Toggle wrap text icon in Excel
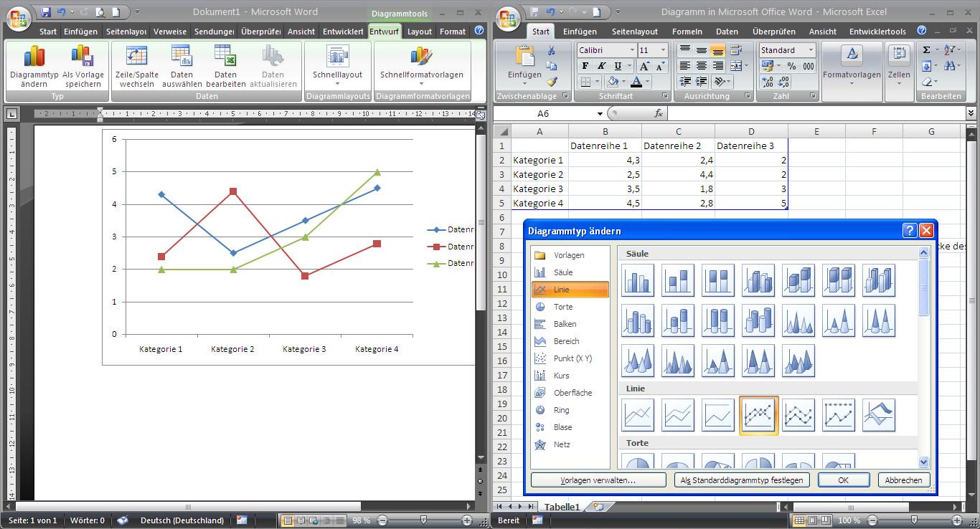980x529 pixels. pos(735,50)
